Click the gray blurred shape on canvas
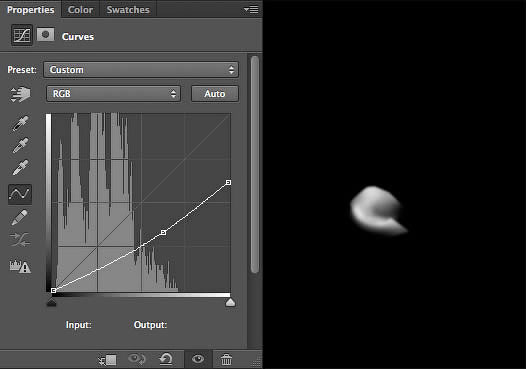The image size is (526, 369). (x=378, y=210)
